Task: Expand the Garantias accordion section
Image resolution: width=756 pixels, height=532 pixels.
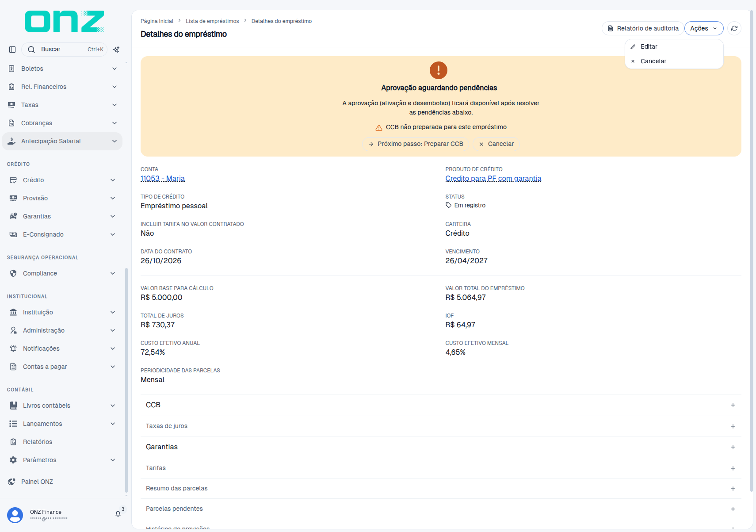Action: (441, 447)
